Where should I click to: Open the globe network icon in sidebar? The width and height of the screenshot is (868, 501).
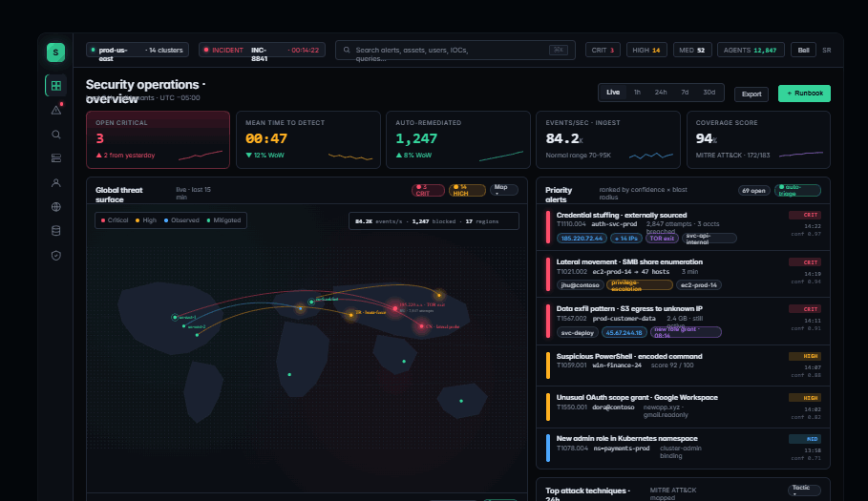pyautogui.click(x=56, y=207)
